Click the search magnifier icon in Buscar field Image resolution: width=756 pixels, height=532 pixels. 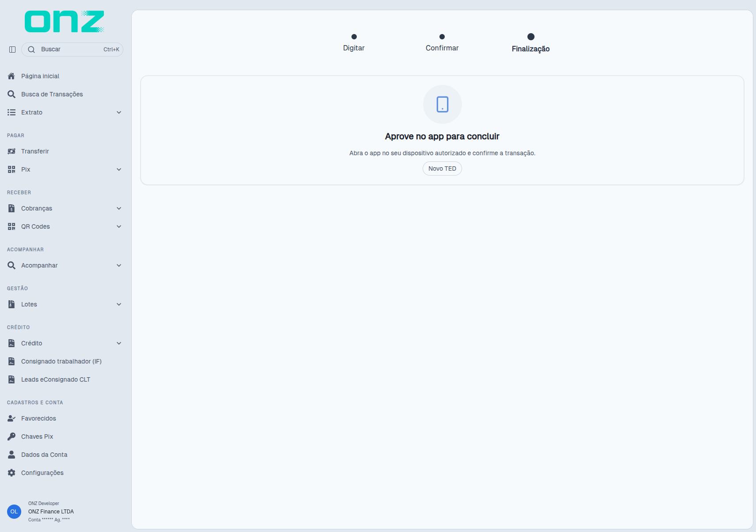point(31,50)
